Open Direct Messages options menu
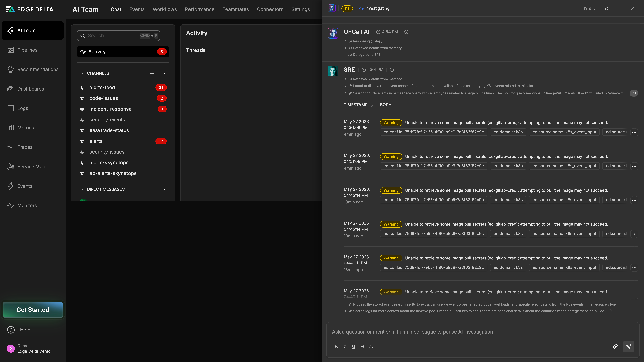This screenshot has height=362, width=644. (x=164, y=189)
